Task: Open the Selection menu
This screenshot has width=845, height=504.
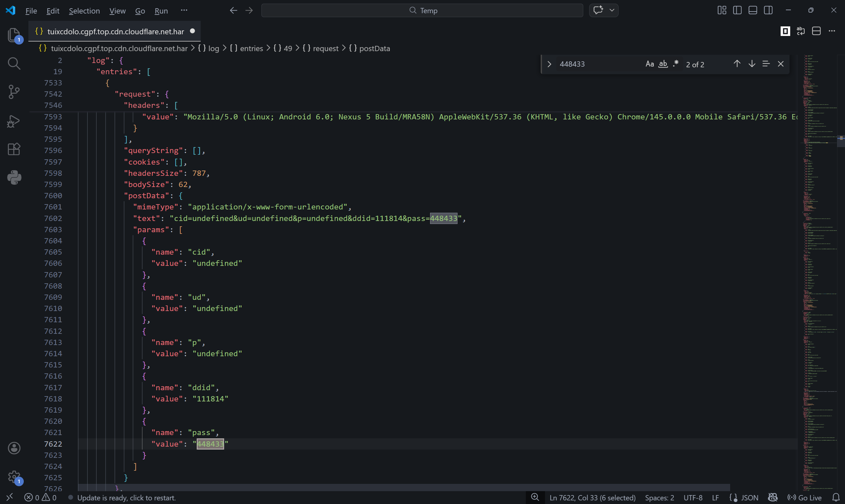Action: 84,11
